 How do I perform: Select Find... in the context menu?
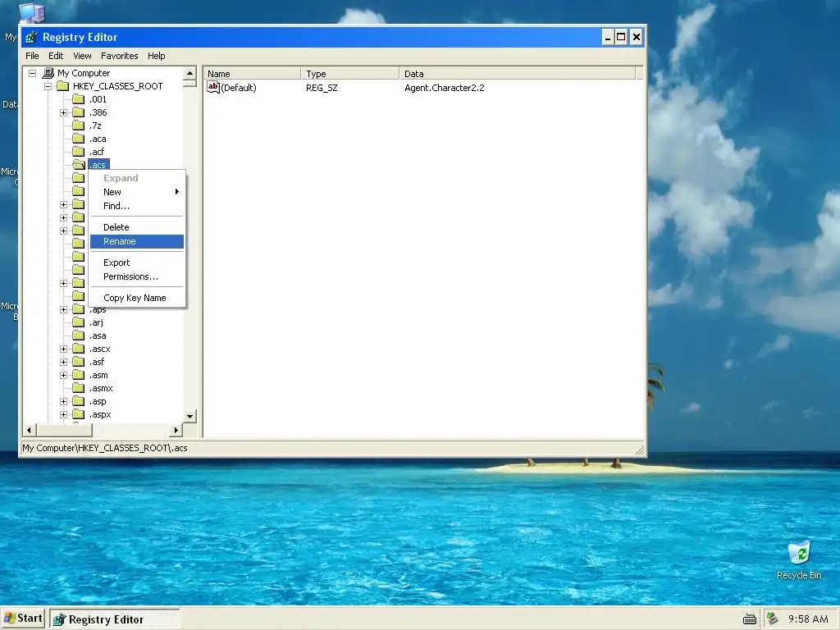[137, 206]
